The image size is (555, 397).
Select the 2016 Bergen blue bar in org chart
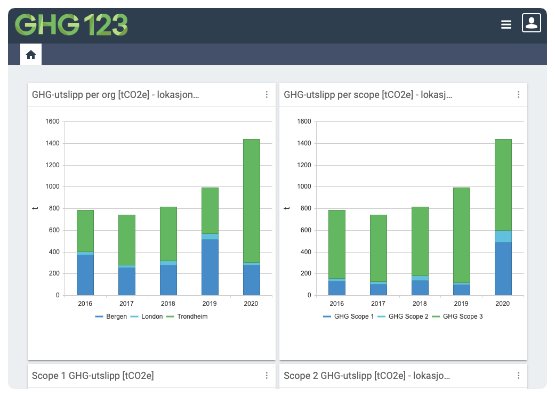pos(85,275)
